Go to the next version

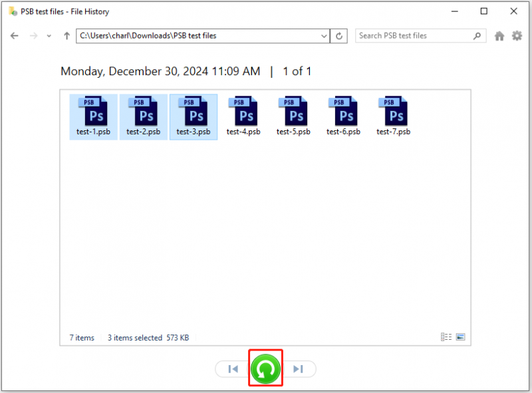point(298,369)
